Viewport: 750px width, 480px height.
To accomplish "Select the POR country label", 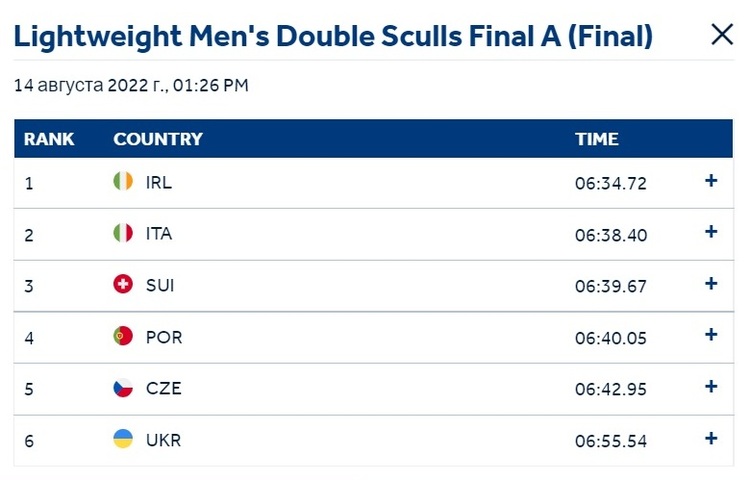I will 164,338.
